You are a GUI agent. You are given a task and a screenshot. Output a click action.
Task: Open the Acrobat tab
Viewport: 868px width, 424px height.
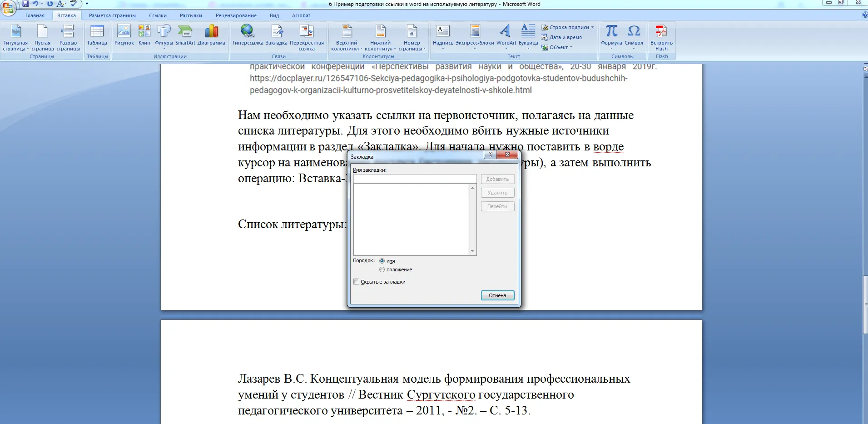(301, 15)
